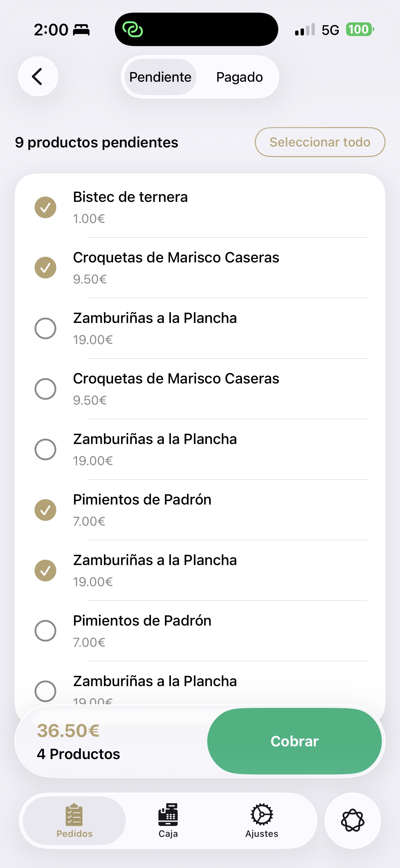Tap the cellular signal bars icon

tap(305, 30)
